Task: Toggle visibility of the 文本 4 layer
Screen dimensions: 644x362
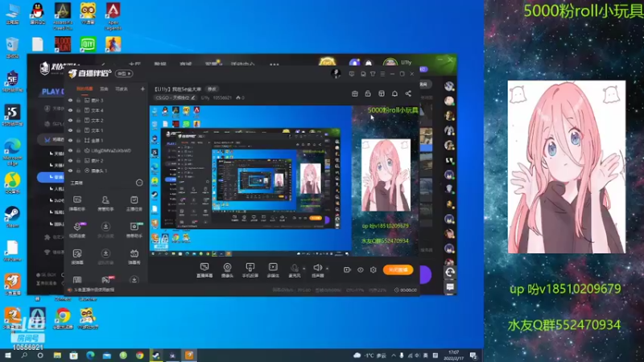Action: tap(70, 110)
